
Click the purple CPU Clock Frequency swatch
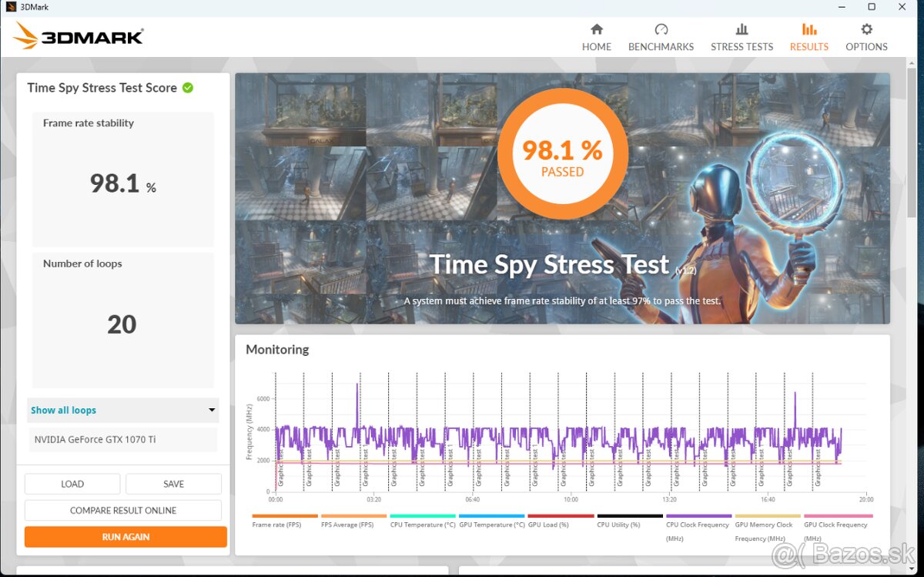698,516
